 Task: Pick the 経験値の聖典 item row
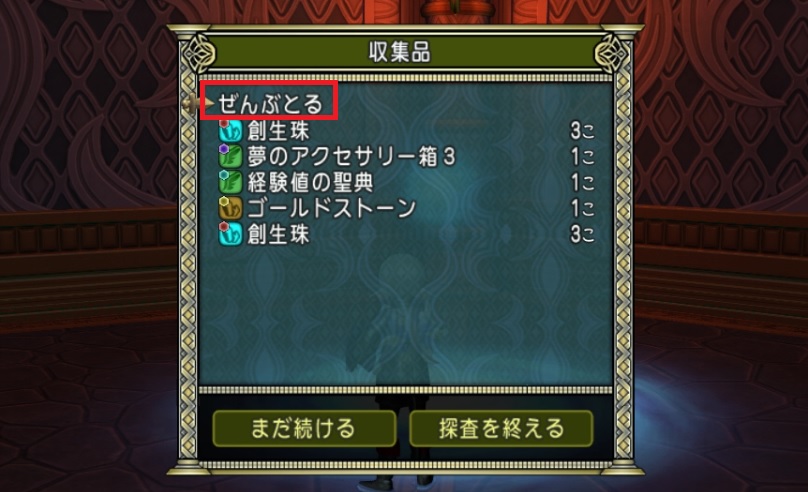[x=407, y=182]
